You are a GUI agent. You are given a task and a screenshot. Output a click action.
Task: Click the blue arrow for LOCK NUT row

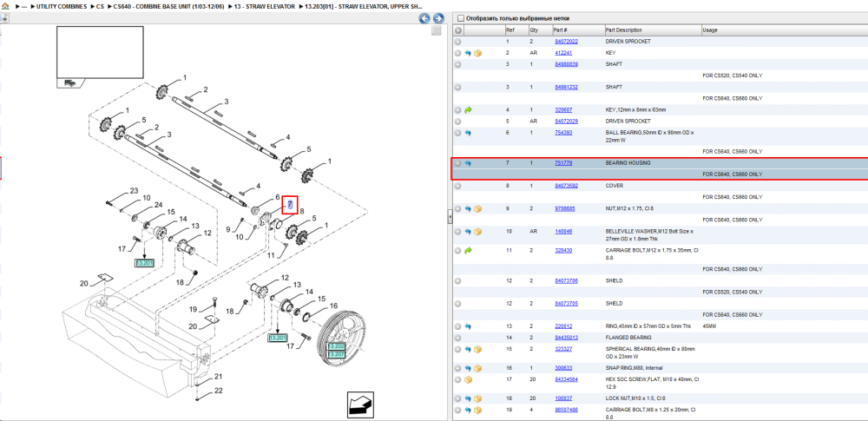tap(468, 398)
